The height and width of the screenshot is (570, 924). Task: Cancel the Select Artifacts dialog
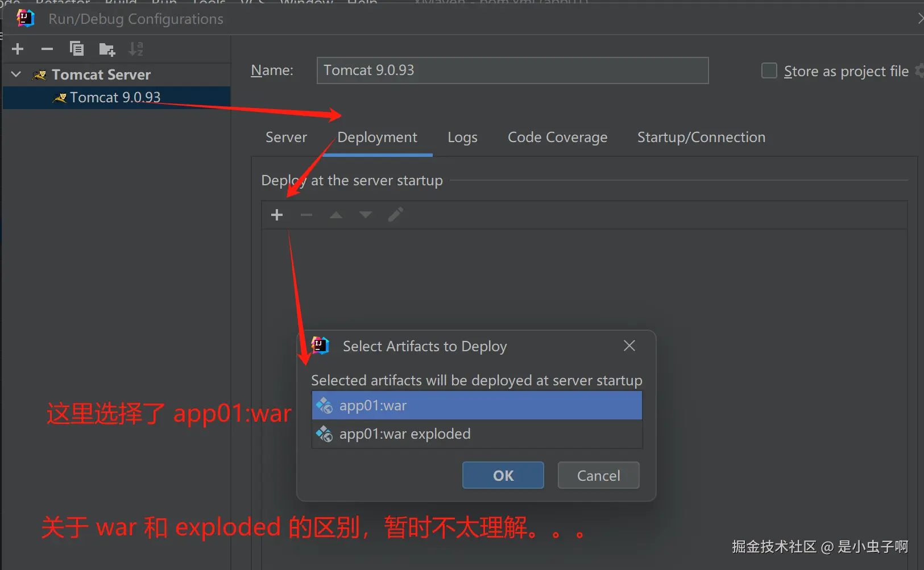pos(598,475)
